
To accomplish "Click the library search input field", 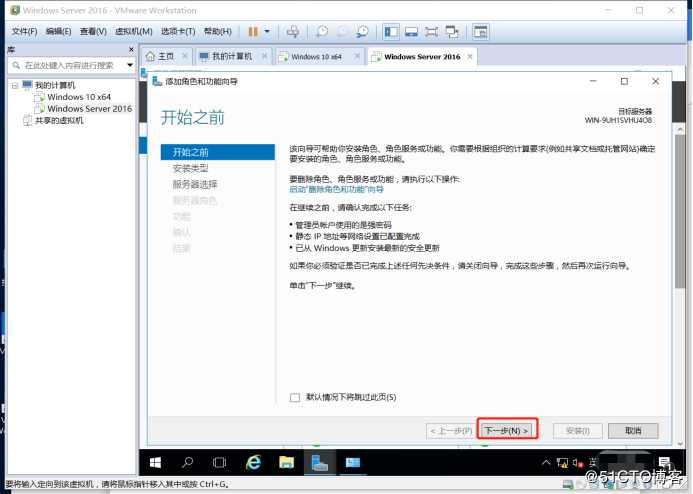I will (x=69, y=65).
